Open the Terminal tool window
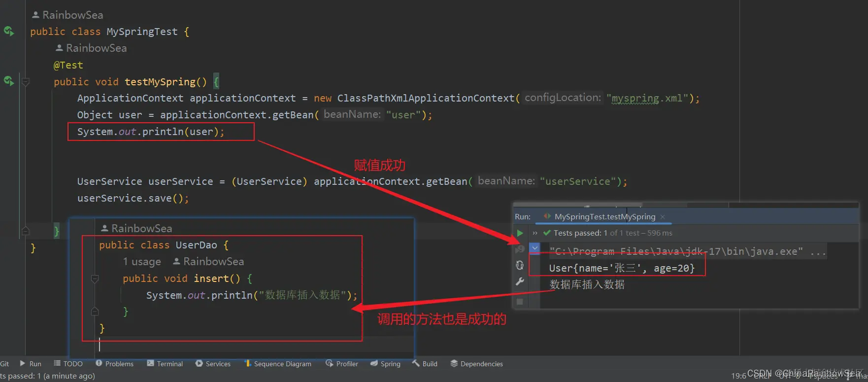 165,364
